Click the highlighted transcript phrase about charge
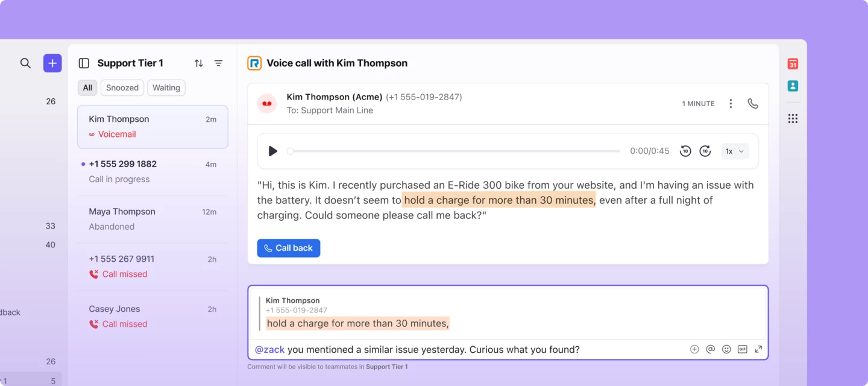 (x=500, y=200)
